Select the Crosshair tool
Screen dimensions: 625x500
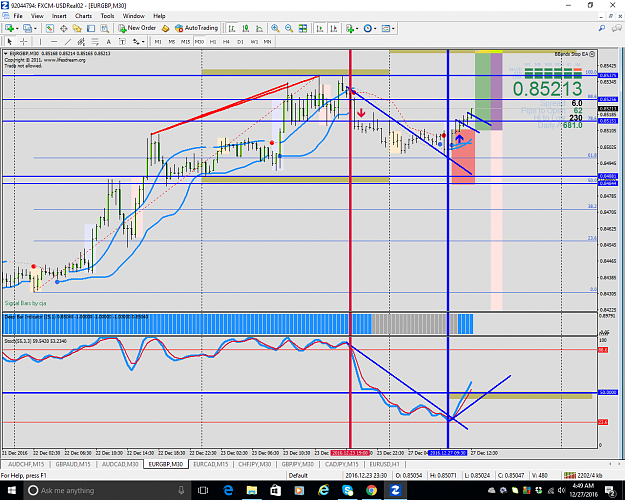pos(24,41)
